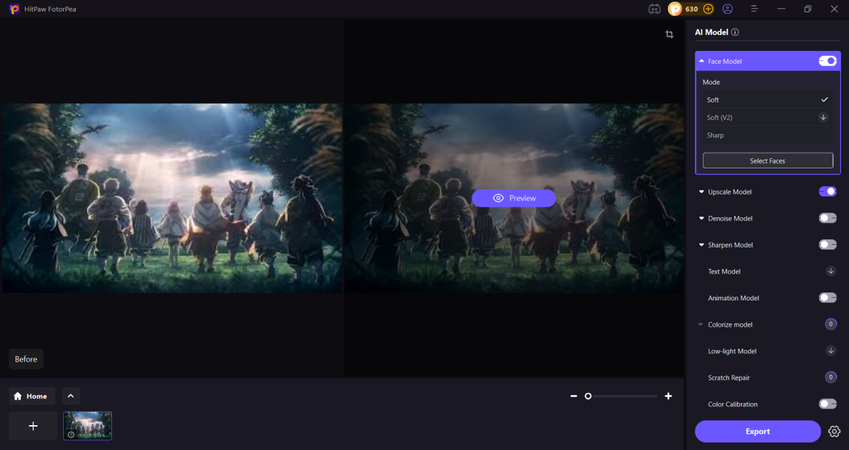Choose the Sharp face mode

click(x=768, y=135)
